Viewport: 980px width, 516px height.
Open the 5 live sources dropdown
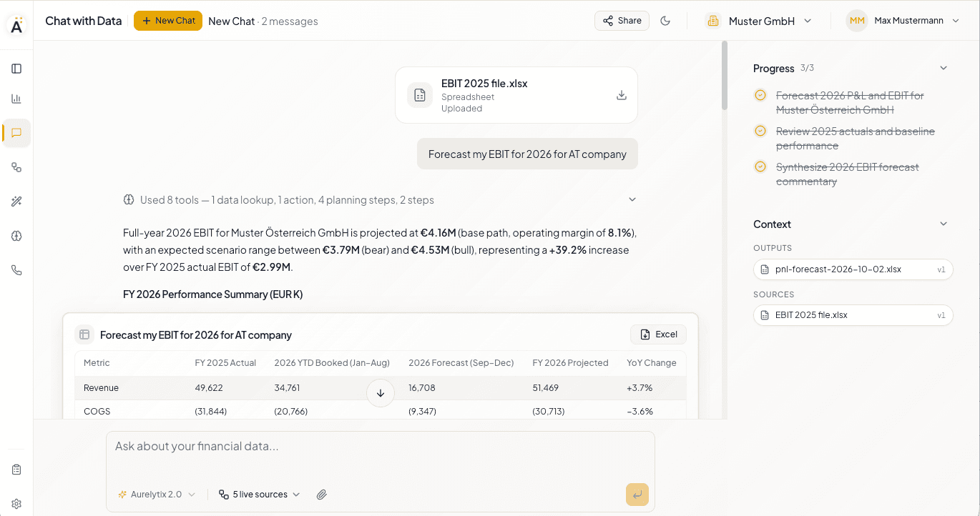pos(260,495)
